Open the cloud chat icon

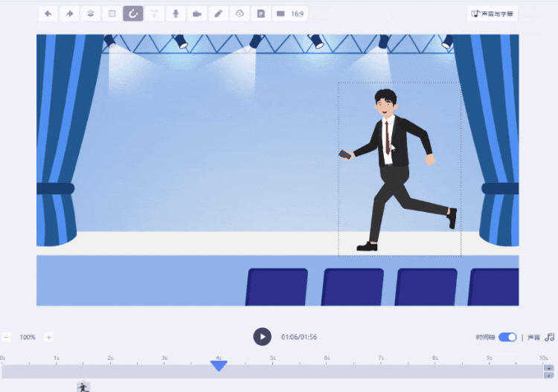(240, 14)
